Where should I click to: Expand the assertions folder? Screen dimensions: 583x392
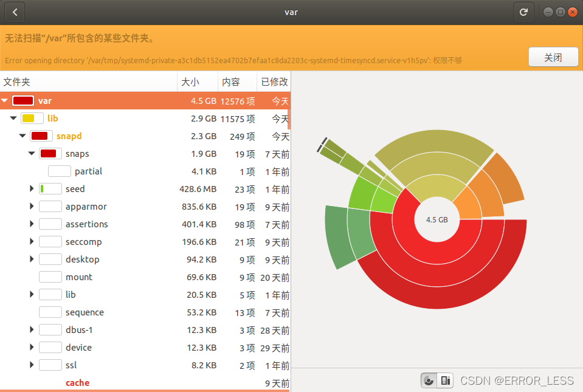[x=32, y=224]
